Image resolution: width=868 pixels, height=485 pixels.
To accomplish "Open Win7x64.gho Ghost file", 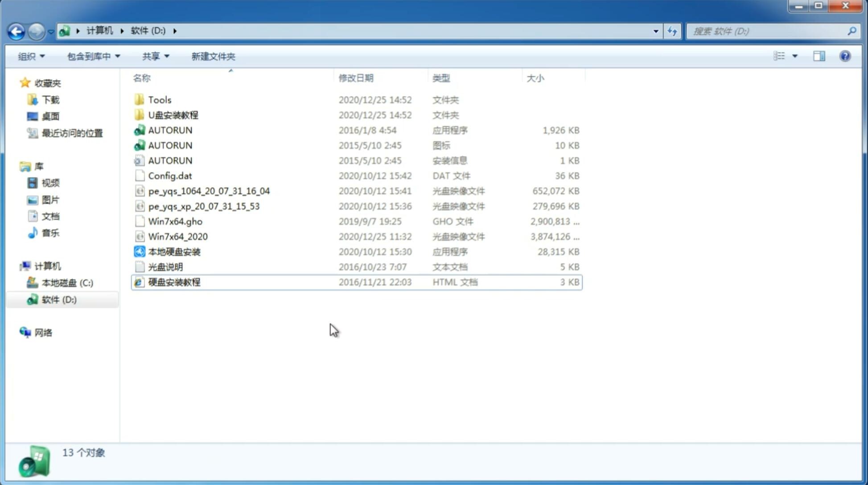I will pos(175,221).
